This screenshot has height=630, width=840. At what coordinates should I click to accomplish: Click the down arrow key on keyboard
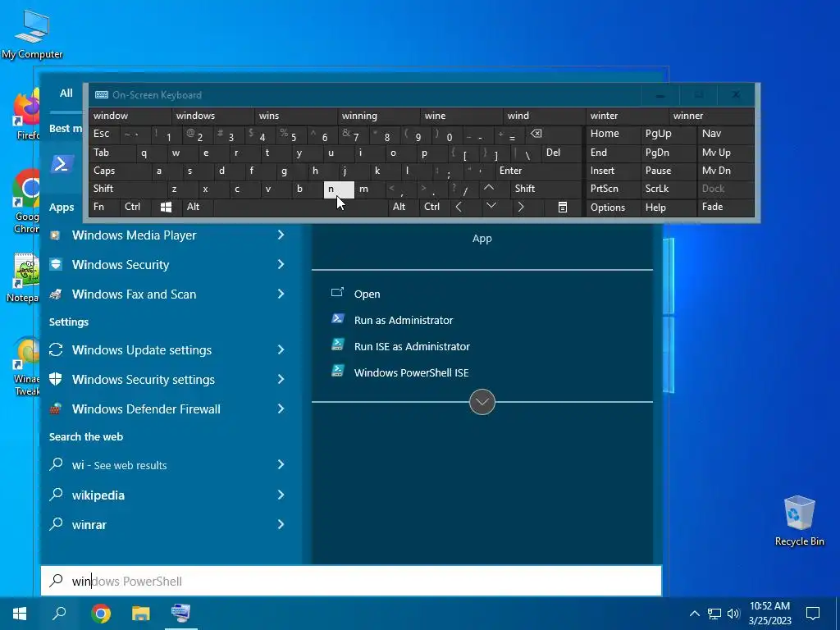[491, 207]
